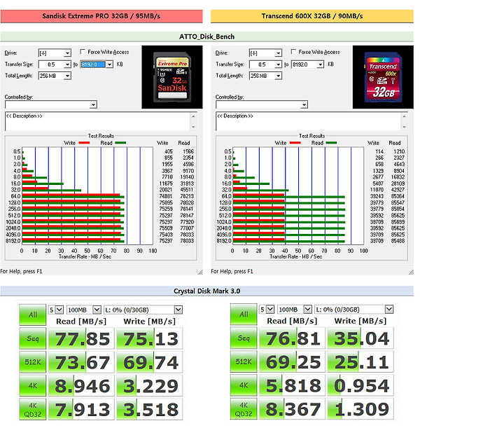This screenshot has height=435, width=504.
Task: Click Sandisk window resize grip corner
Action: 200,272
